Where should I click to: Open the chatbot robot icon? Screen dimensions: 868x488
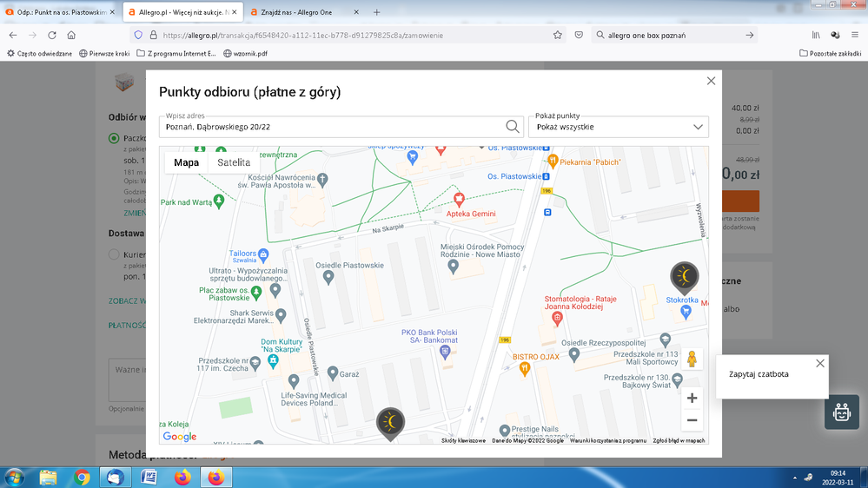click(841, 412)
